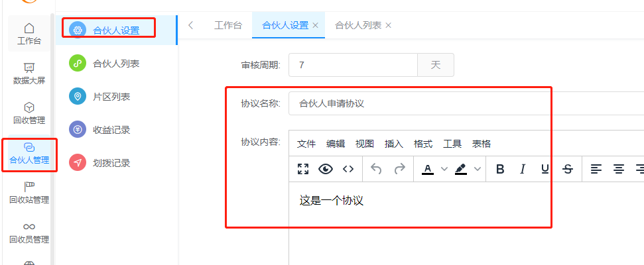
Task: Apply the background highlight color
Action: [461, 169]
